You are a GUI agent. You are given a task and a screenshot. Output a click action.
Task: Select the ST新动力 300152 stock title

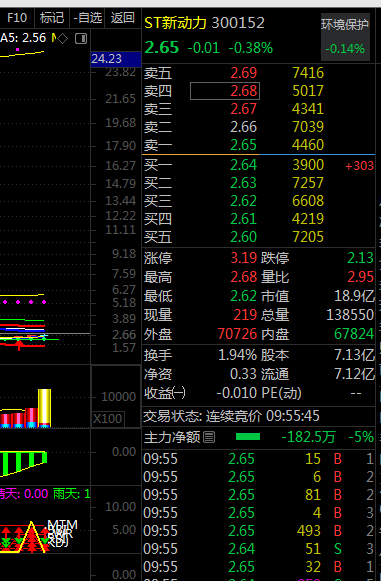point(205,23)
